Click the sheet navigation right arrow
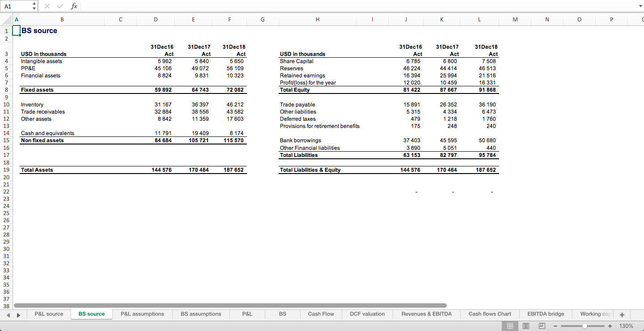The width and height of the screenshot is (644, 331). (x=18, y=315)
